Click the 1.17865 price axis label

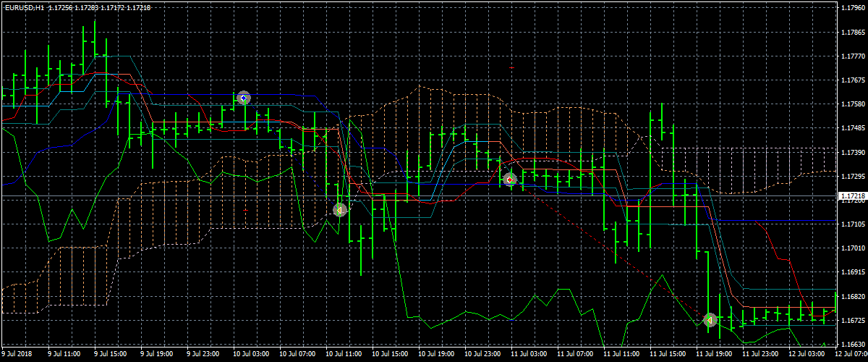pyautogui.click(x=854, y=33)
